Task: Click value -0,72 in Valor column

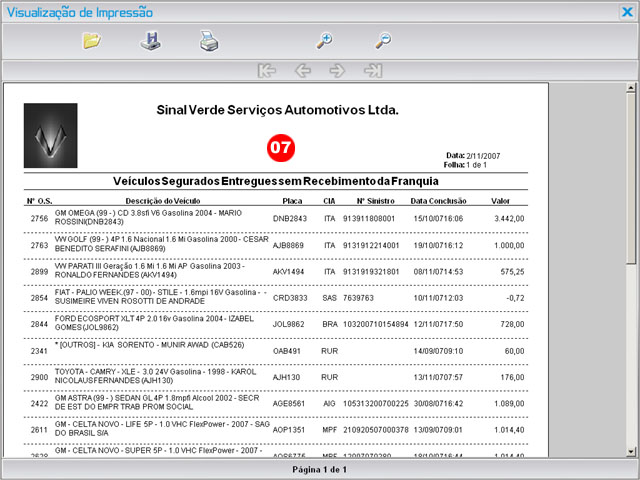Action: 516,298
